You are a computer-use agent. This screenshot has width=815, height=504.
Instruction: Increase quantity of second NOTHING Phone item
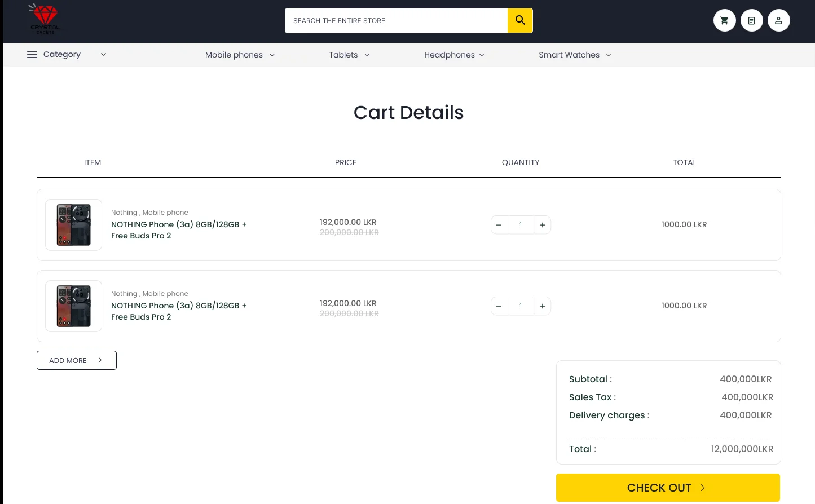pyautogui.click(x=543, y=306)
